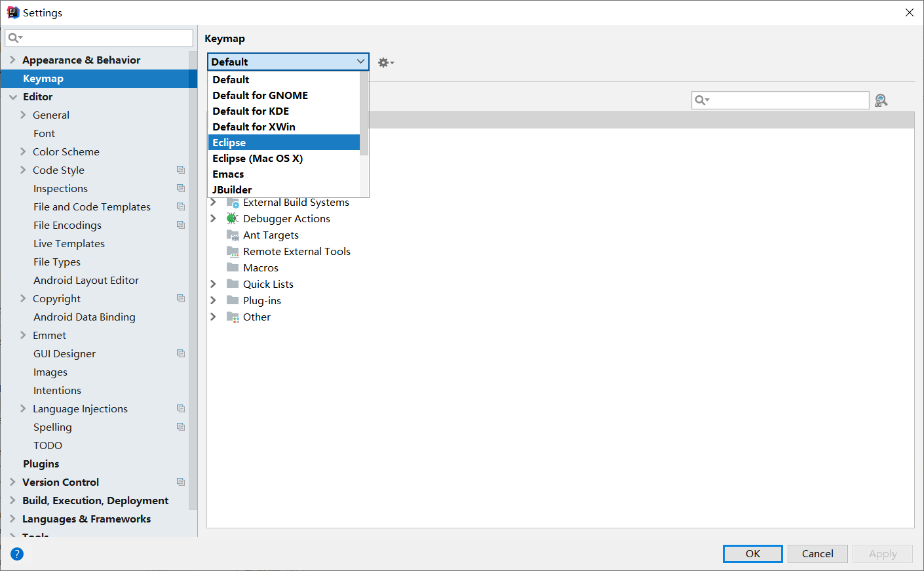Click the keymap dropdown list scrollbar
This screenshot has height=571, width=924.
tap(364, 113)
